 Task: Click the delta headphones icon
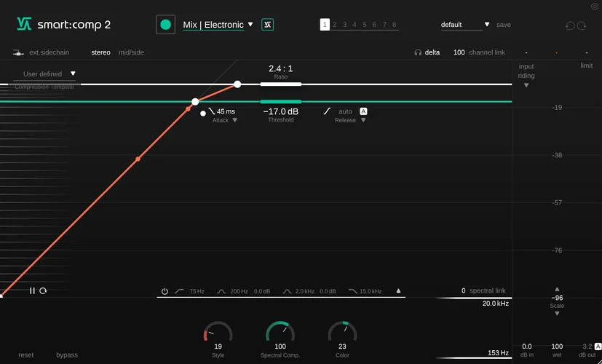pos(418,52)
